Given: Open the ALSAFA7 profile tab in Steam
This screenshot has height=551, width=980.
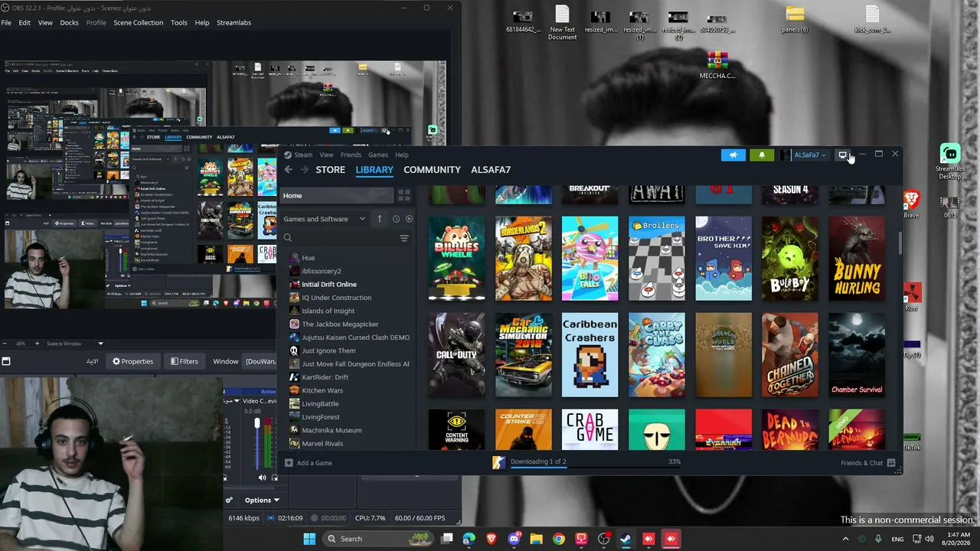Looking at the screenshot, I should (491, 170).
